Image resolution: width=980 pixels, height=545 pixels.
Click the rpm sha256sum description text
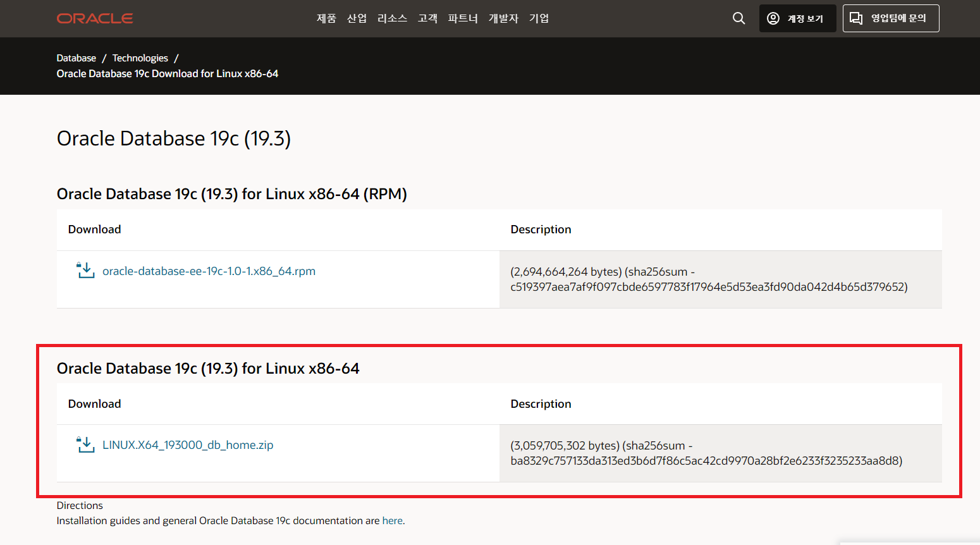709,279
